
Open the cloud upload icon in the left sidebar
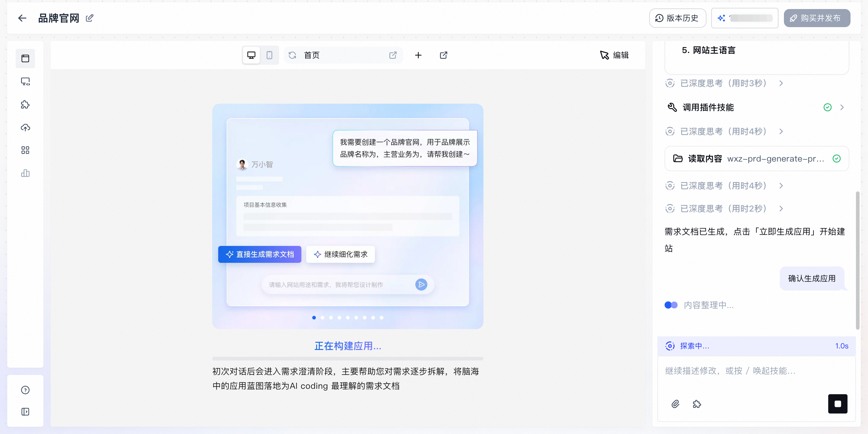click(25, 127)
